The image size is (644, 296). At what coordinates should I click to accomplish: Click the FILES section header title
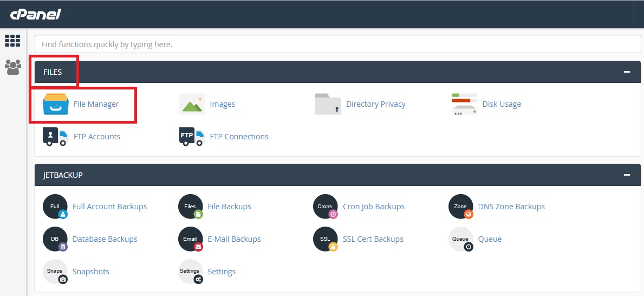[x=53, y=72]
